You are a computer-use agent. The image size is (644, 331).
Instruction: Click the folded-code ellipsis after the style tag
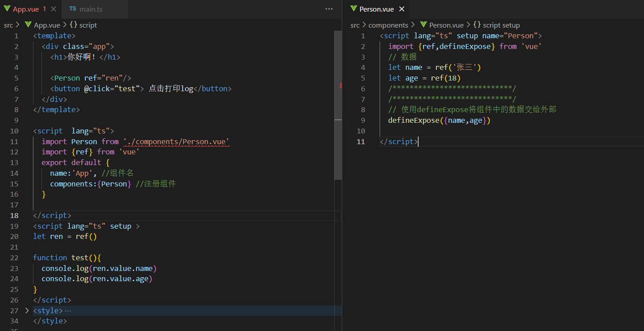[x=68, y=311]
